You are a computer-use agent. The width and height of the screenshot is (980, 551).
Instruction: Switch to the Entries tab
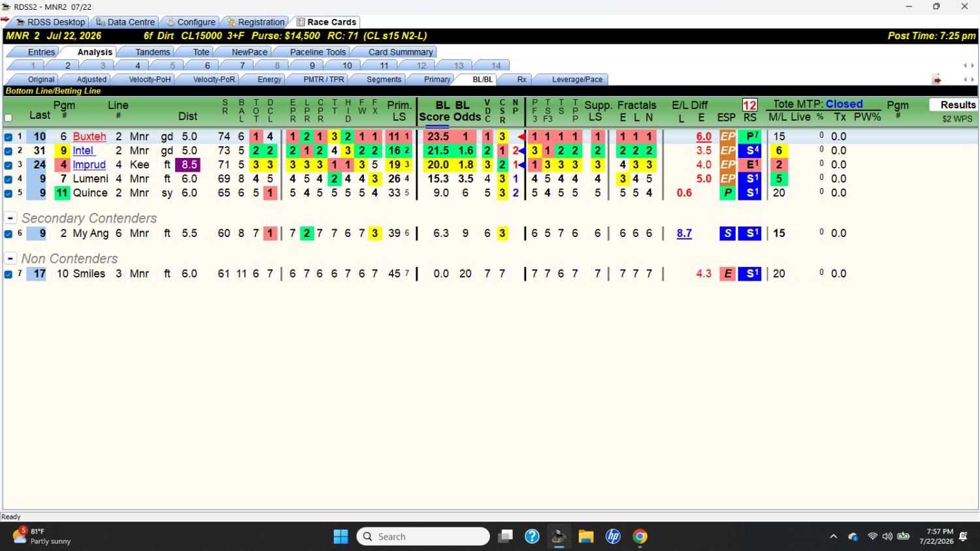click(41, 52)
